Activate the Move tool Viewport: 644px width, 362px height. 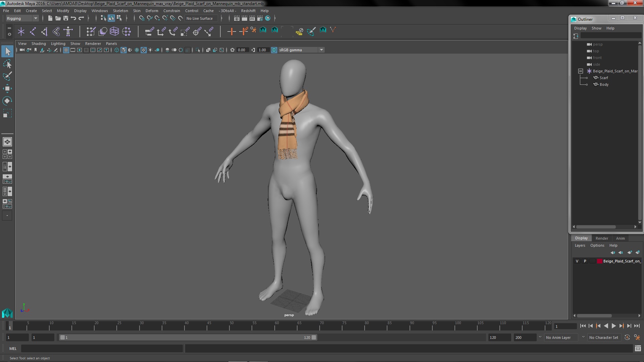(x=7, y=88)
